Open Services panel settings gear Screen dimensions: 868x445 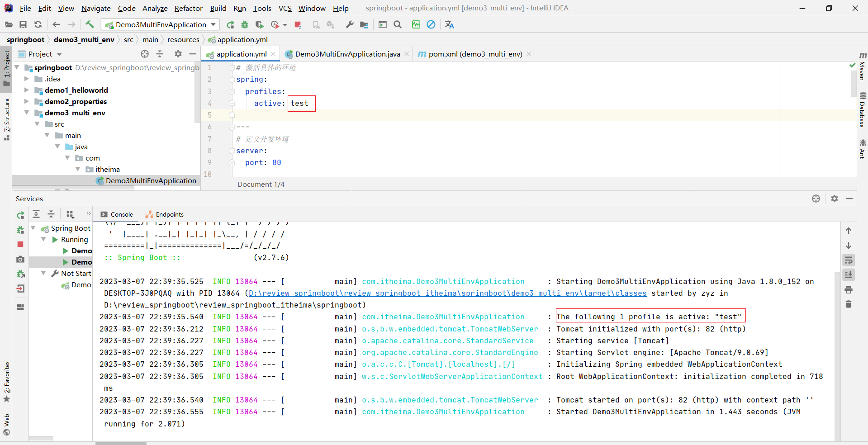tap(835, 199)
